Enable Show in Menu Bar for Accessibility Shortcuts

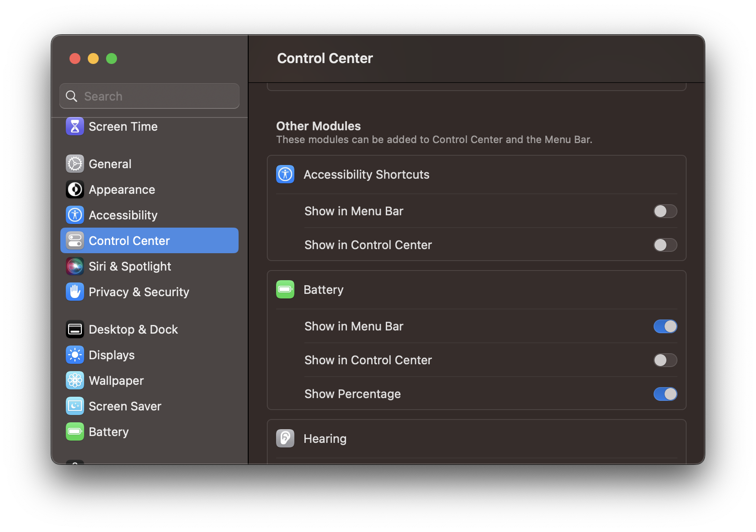(665, 211)
